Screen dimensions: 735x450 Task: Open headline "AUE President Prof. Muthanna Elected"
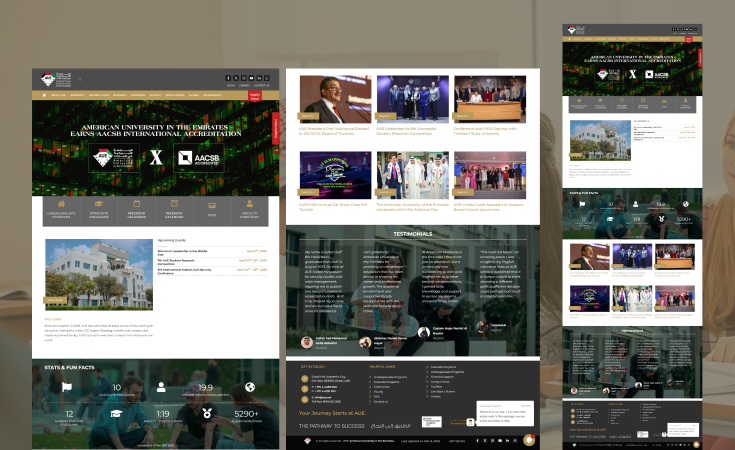[334, 131]
